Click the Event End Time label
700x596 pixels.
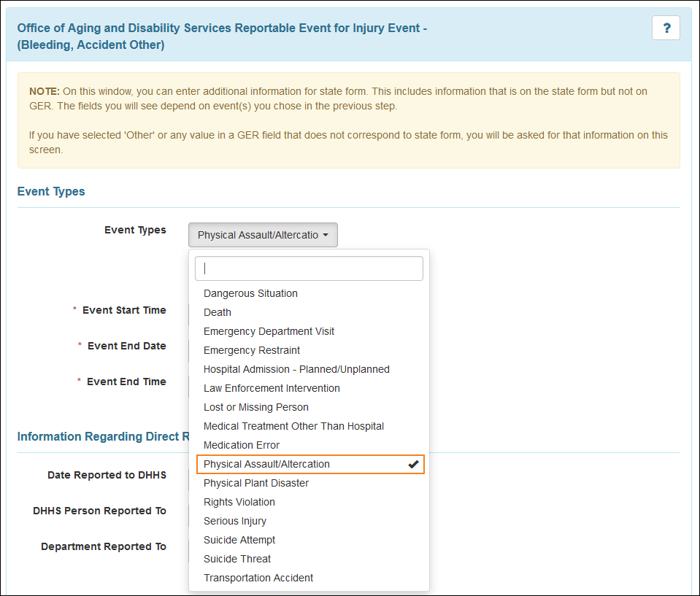[x=126, y=382]
